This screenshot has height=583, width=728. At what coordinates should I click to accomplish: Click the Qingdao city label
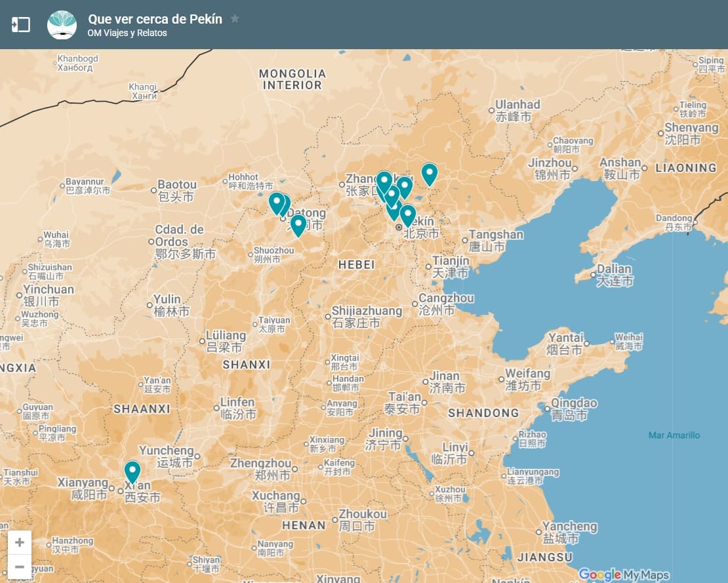tap(574, 409)
